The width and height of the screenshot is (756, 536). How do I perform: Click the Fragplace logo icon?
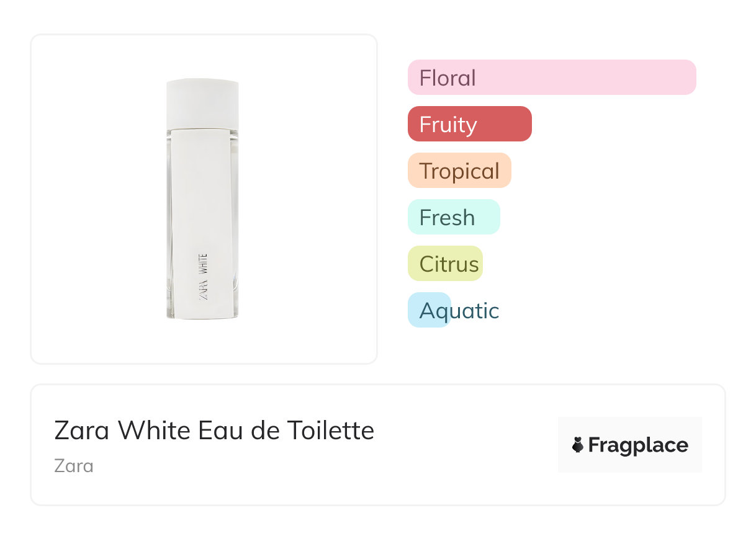tap(578, 445)
